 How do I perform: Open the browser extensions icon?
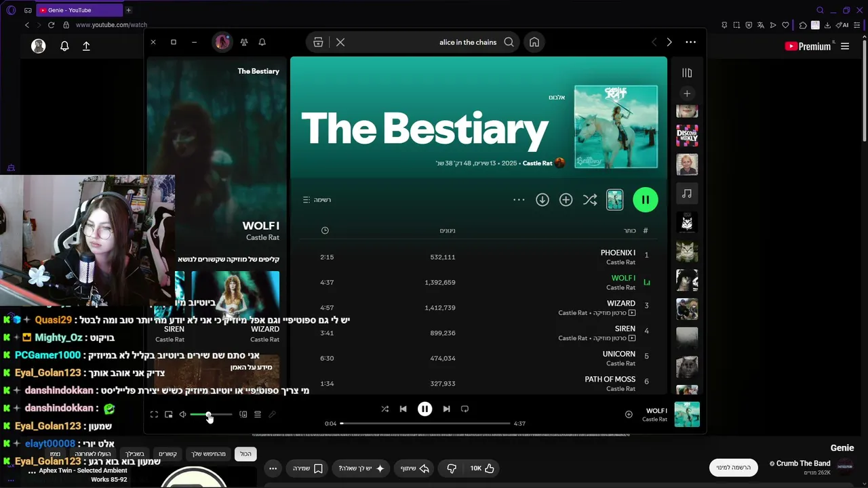[x=803, y=25]
